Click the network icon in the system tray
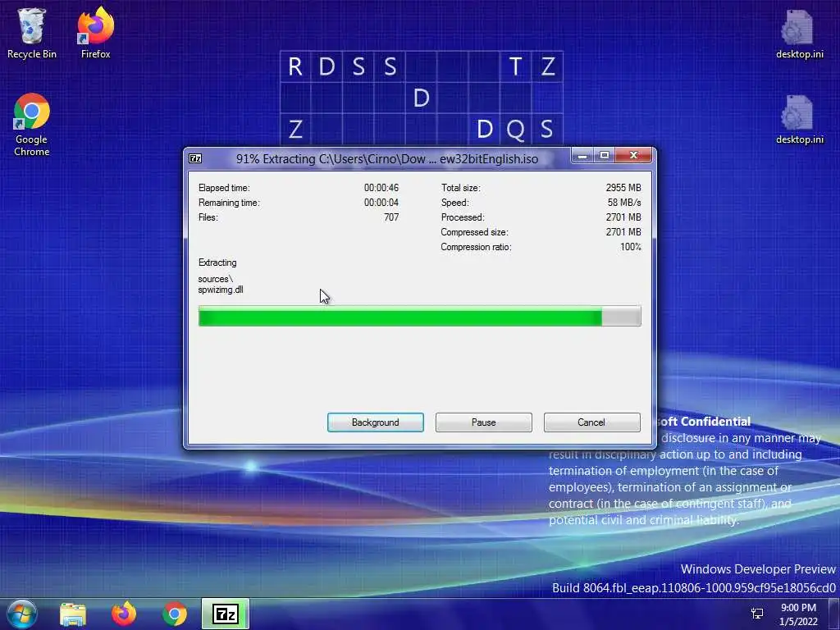This screenshot has width=840, height=630. [x=757, y=614]
